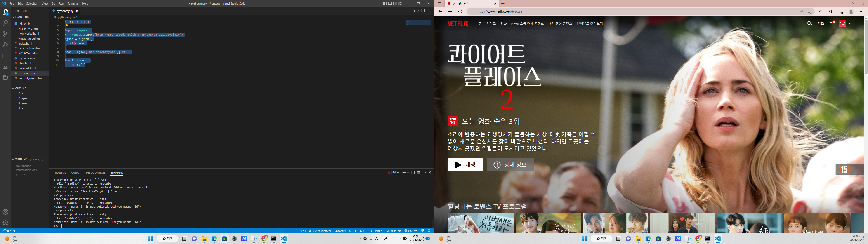Open the Testing beaker view in VS Code

click(x=5, y=66)
